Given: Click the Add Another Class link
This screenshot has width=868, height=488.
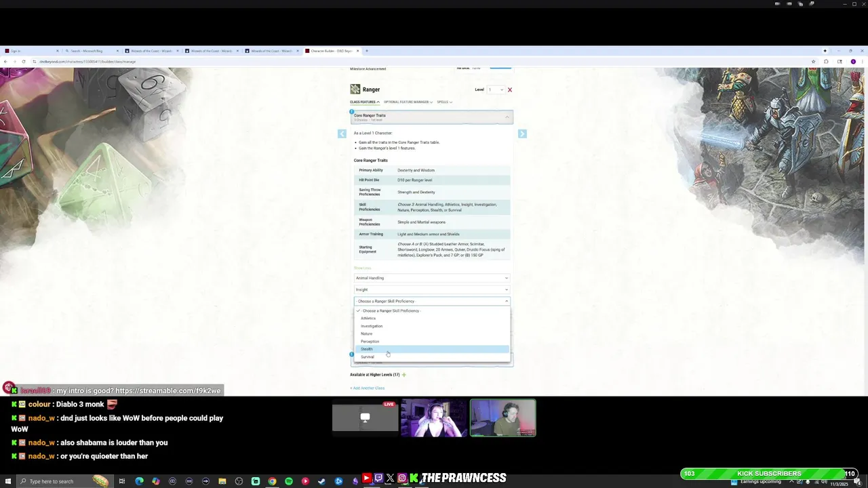Looking at the screenshot, I should click(x=367, y=388).
